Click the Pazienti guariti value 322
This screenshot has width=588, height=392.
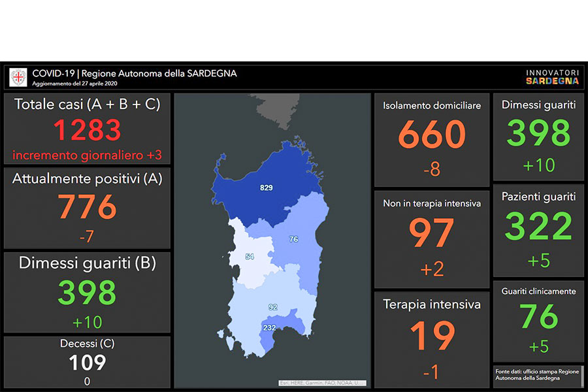pos(538,226)
